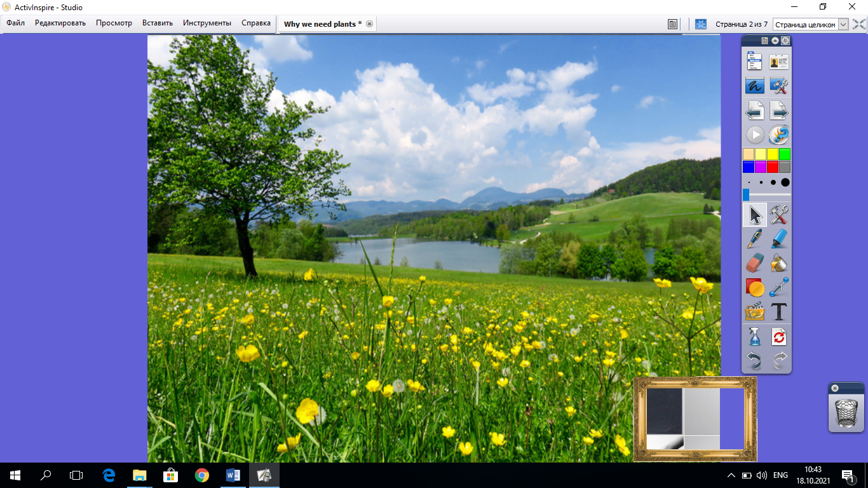The image size is (868, 488).
Task: Toggle the toolbox pin button
Action: pos(785,41)
